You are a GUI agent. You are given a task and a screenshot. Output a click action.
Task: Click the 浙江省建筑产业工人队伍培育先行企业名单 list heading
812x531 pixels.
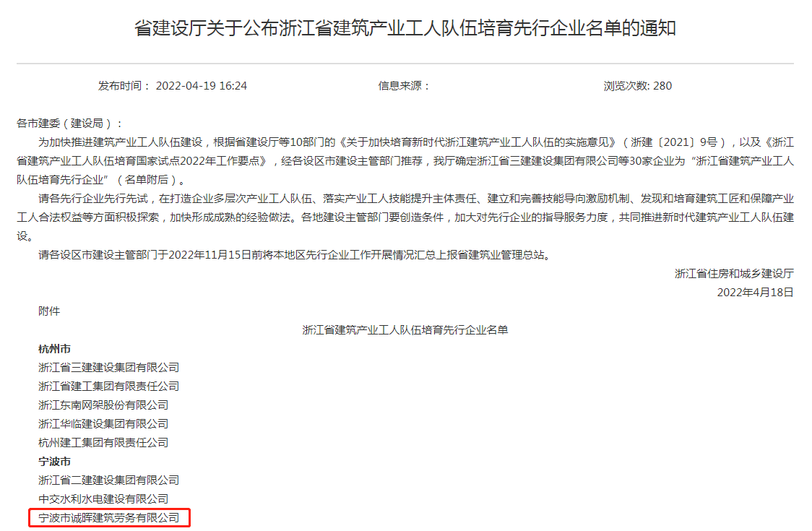click(x=405, y=330)
